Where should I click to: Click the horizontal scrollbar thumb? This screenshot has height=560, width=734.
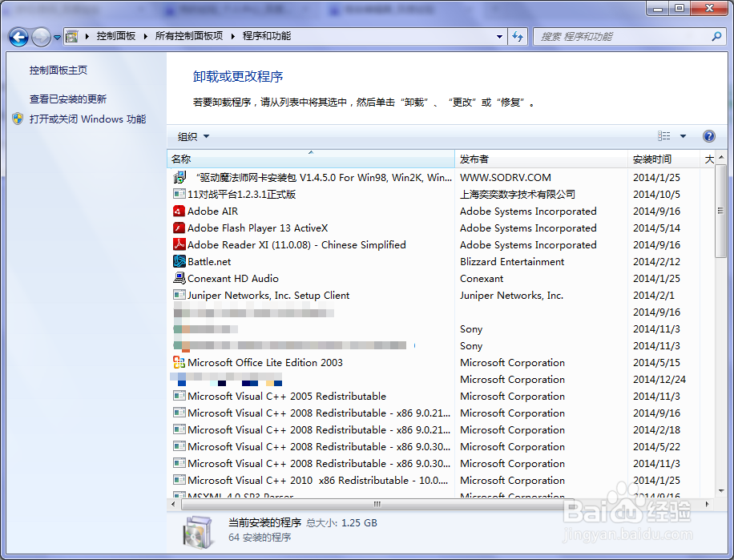[377, 505]
